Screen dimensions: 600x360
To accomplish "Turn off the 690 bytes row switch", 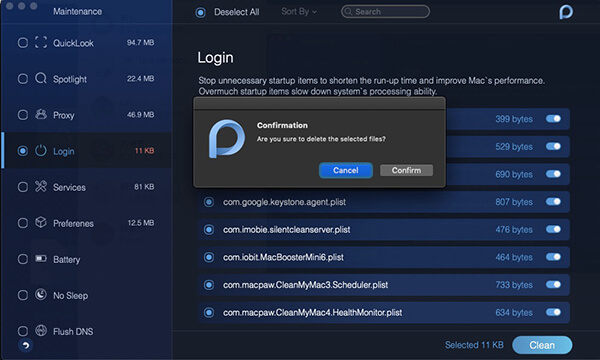I will click(553, 174).
